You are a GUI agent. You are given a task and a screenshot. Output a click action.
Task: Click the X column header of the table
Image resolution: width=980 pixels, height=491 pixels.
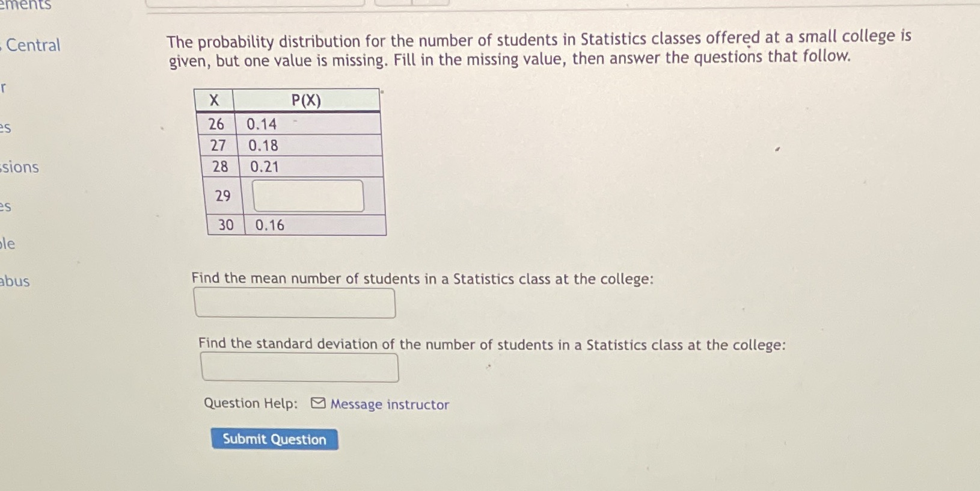[x=215, y=100]
